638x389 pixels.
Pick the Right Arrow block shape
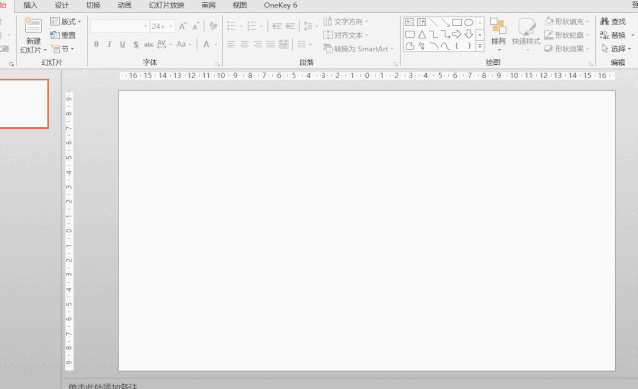pyautogui.click(x=457, y=34)
